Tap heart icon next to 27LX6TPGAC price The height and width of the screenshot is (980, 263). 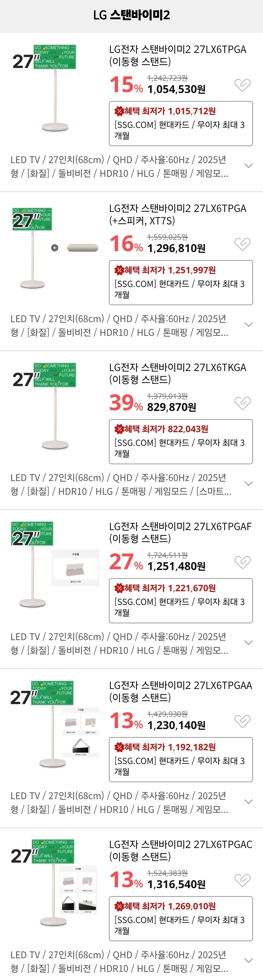242,880
